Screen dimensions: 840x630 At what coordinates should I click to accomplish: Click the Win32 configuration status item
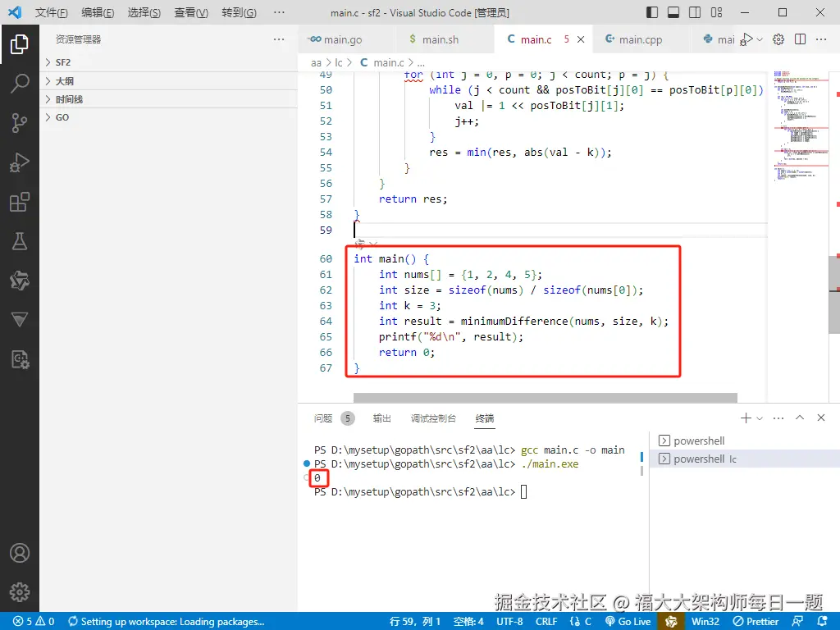(x=705, y=622)
